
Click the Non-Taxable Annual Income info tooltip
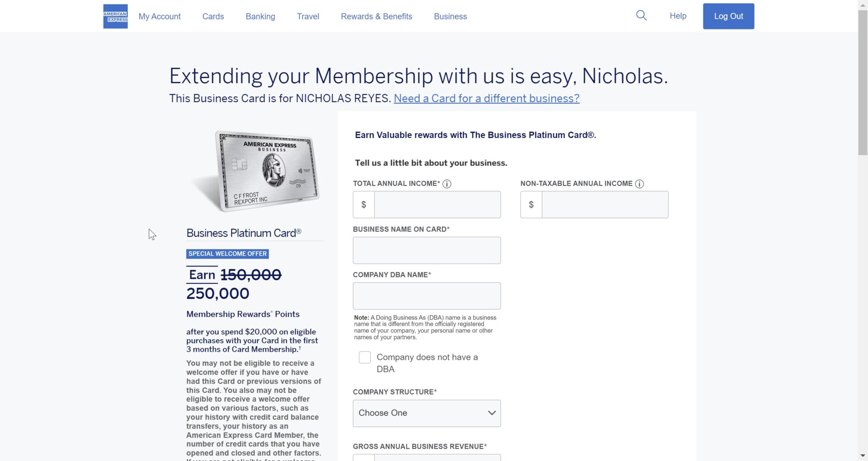639,184
